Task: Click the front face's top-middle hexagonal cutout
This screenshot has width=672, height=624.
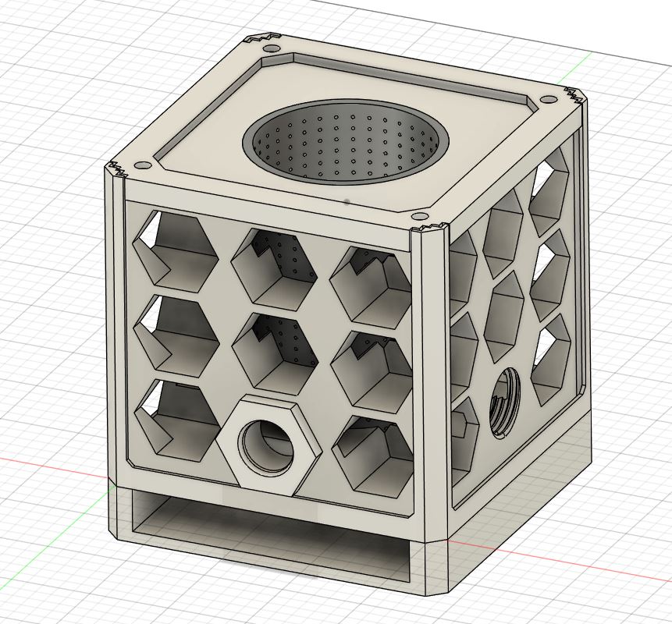Action: click(274, 266)
